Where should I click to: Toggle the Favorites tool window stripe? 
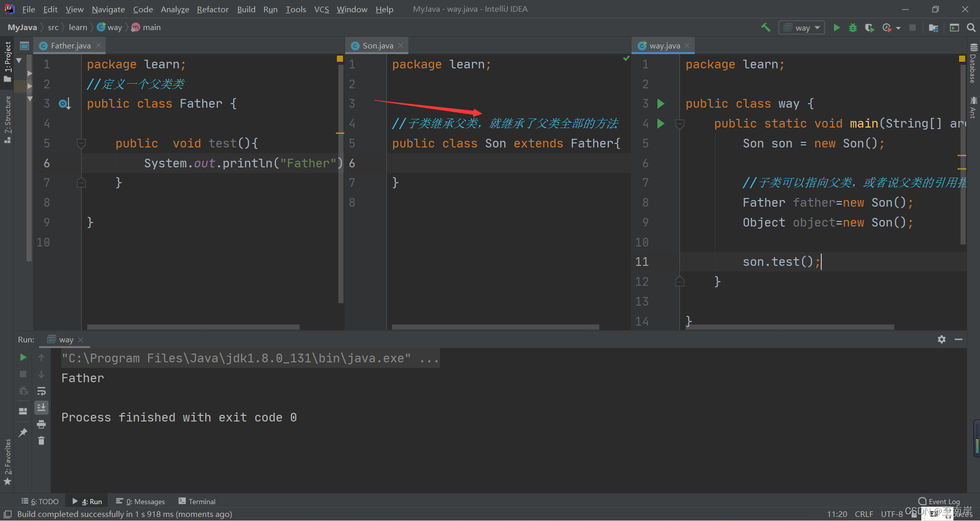tap(7, 462)
